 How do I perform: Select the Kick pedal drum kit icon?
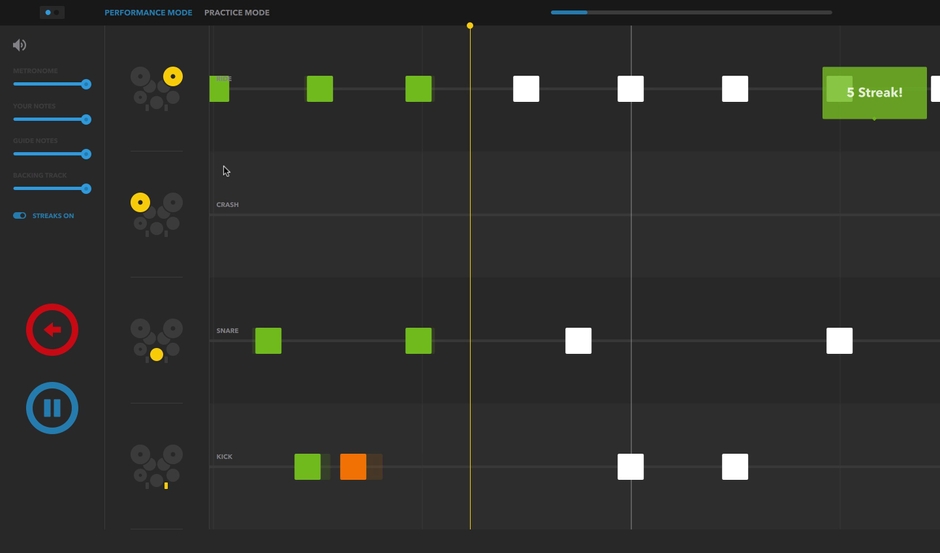[157, 466]
